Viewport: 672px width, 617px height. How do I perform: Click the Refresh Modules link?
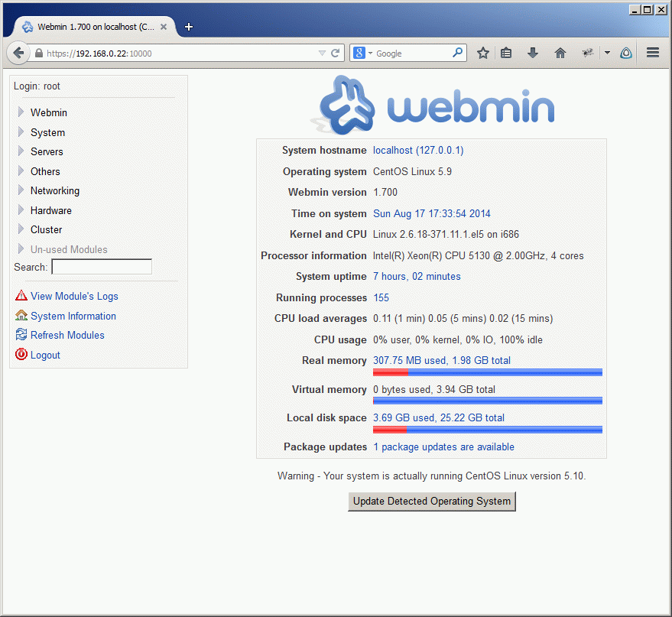[67, 335]
